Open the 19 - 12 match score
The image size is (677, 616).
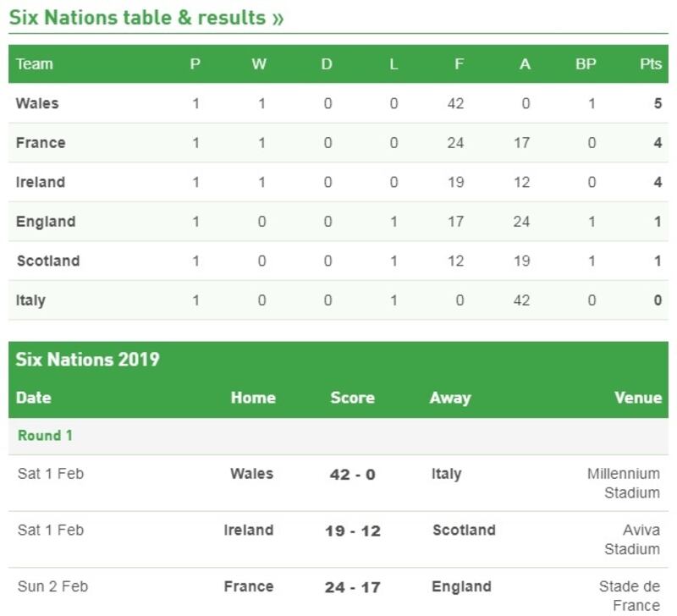[352, 531]
